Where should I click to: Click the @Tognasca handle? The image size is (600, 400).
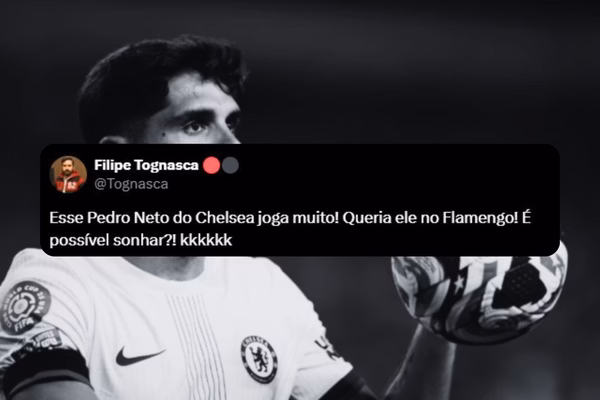coord(131,184)
